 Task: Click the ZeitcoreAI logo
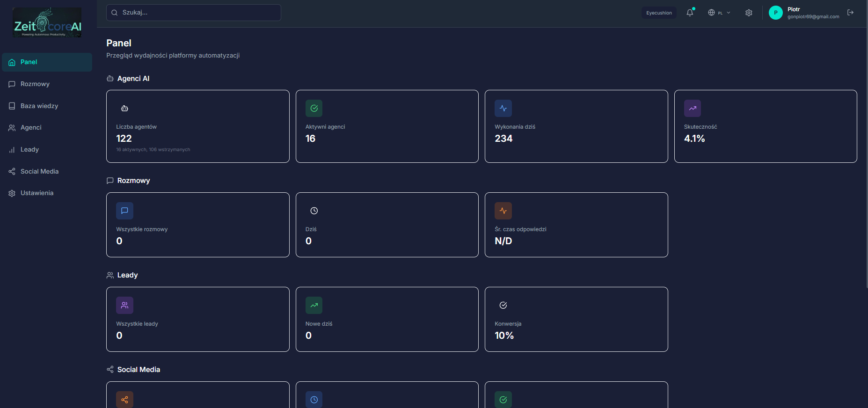click(47, 22)
